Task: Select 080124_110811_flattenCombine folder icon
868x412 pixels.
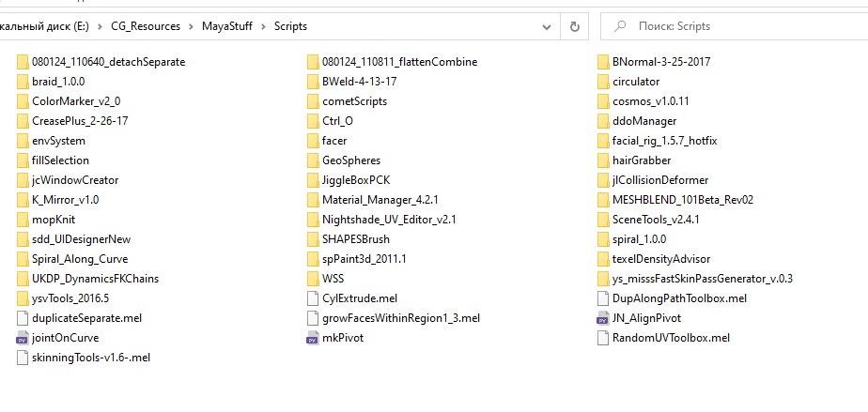Action: [x=312, y=62]
